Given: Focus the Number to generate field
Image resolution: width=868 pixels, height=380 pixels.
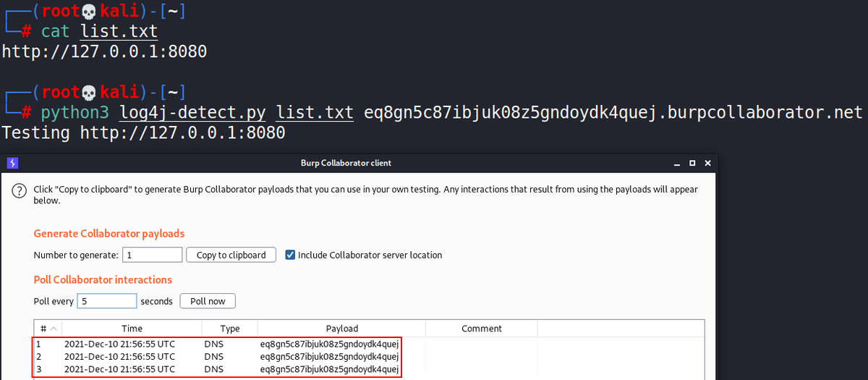Looking at the screenshot, I should tap(152, 255).
